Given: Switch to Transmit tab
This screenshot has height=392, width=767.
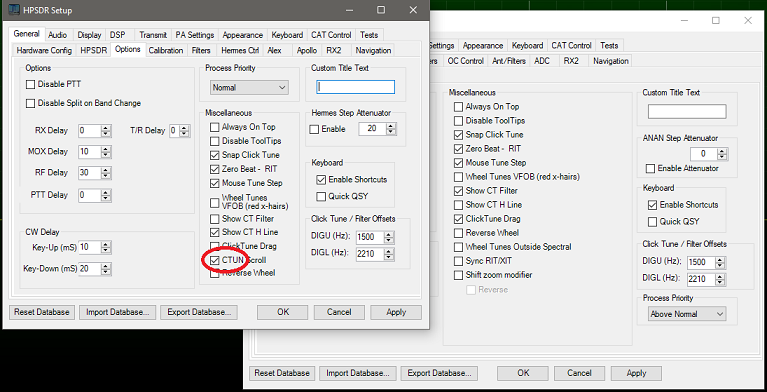Looking at the screenshot, I should pos(153,35).
